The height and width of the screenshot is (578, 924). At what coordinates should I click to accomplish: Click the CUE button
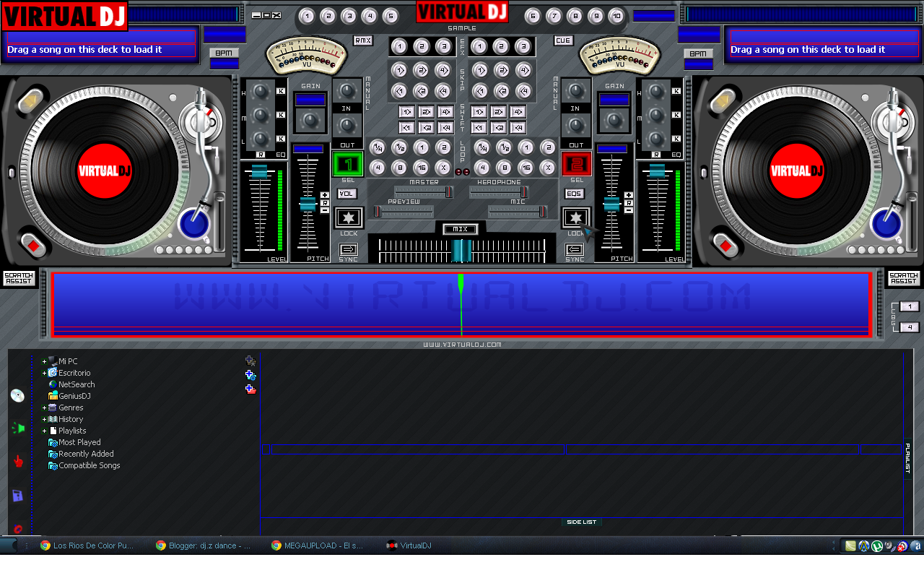pyautogui.click(x=564, y=40)
